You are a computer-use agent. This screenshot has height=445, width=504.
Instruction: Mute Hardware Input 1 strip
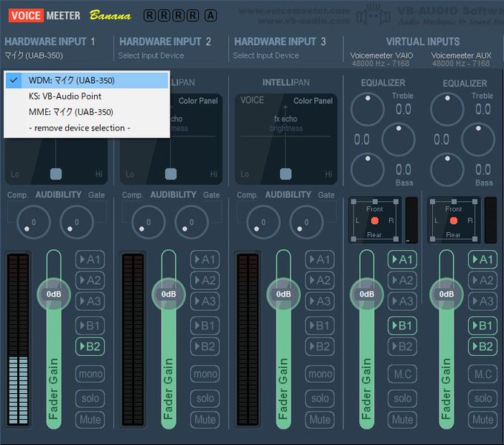(x=90, y=420)
